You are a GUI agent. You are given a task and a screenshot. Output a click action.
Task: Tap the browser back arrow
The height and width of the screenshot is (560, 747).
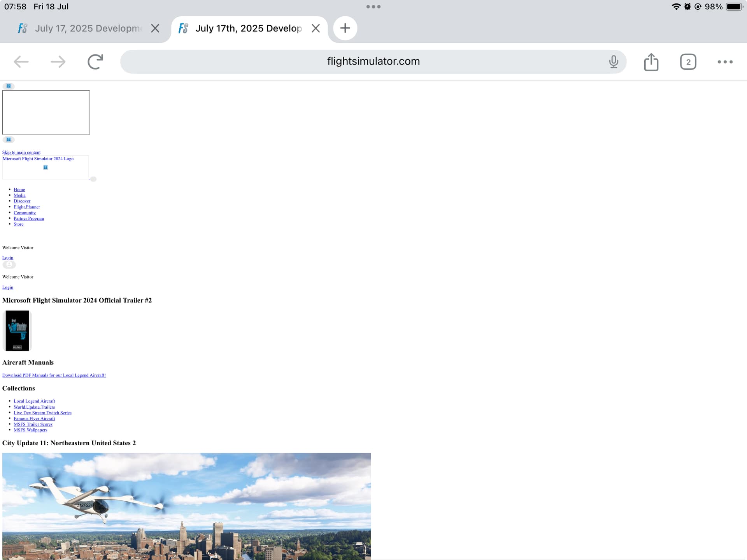21,61
